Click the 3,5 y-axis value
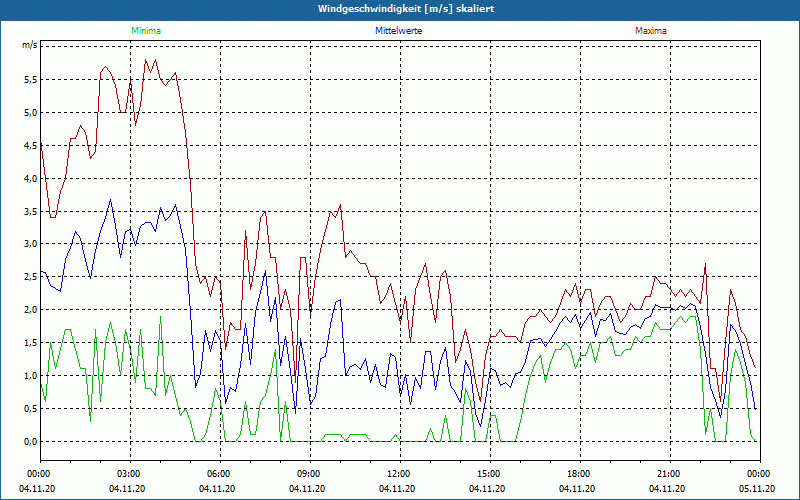800x500 pixels. (31, 211)
